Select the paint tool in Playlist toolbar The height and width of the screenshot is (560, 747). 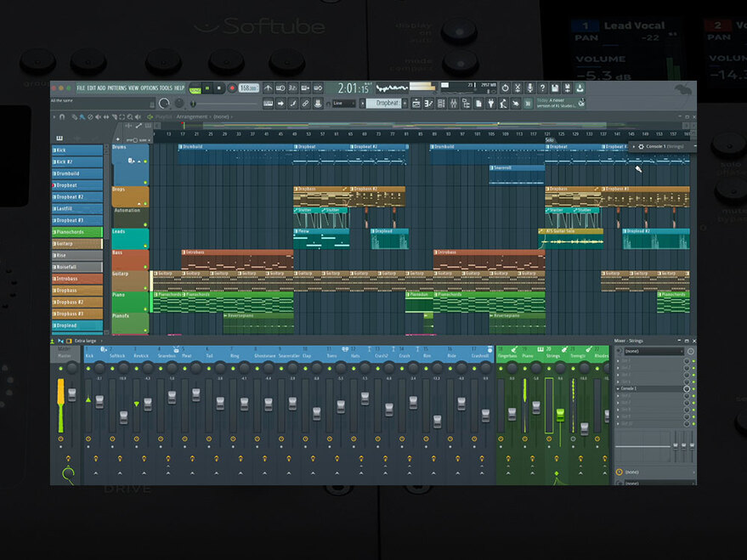click(x=82, y=116)
